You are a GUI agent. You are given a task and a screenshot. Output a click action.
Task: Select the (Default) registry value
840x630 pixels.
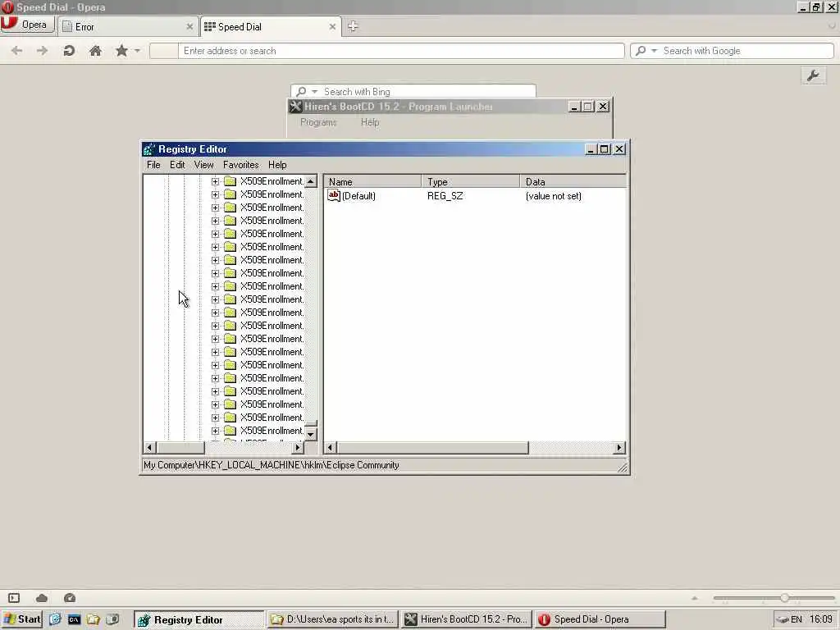click(358, 196)
